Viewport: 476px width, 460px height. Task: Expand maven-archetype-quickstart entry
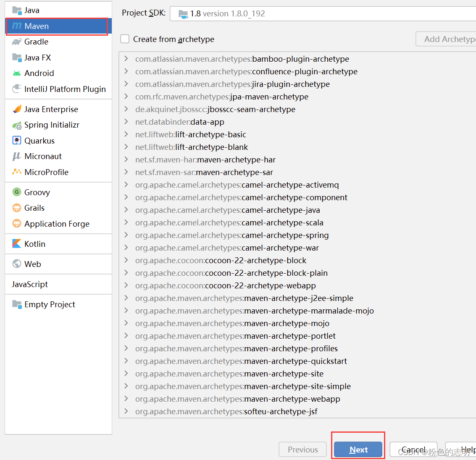point(126,361)
